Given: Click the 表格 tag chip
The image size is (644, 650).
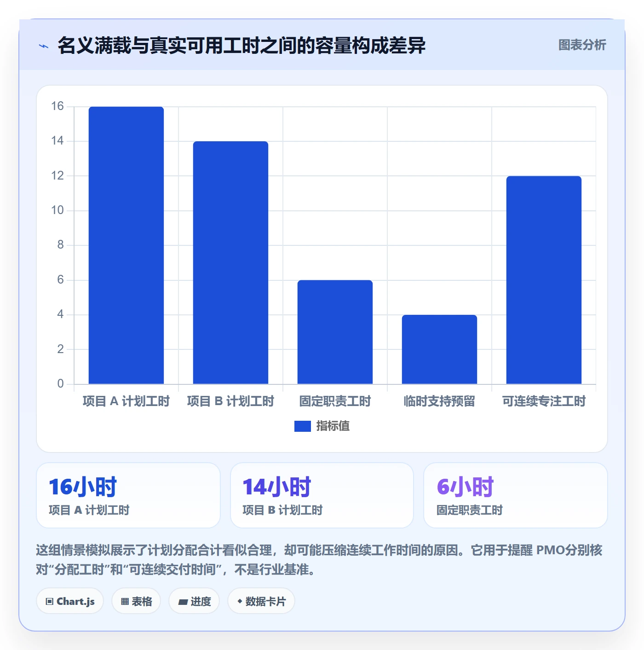Looking at the screenshot, I should [136, 601].
